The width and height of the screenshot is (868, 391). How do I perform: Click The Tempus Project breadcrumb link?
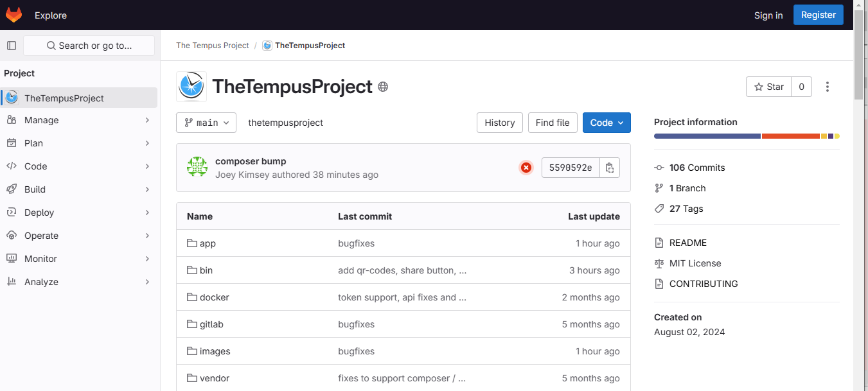coord(213,46)
